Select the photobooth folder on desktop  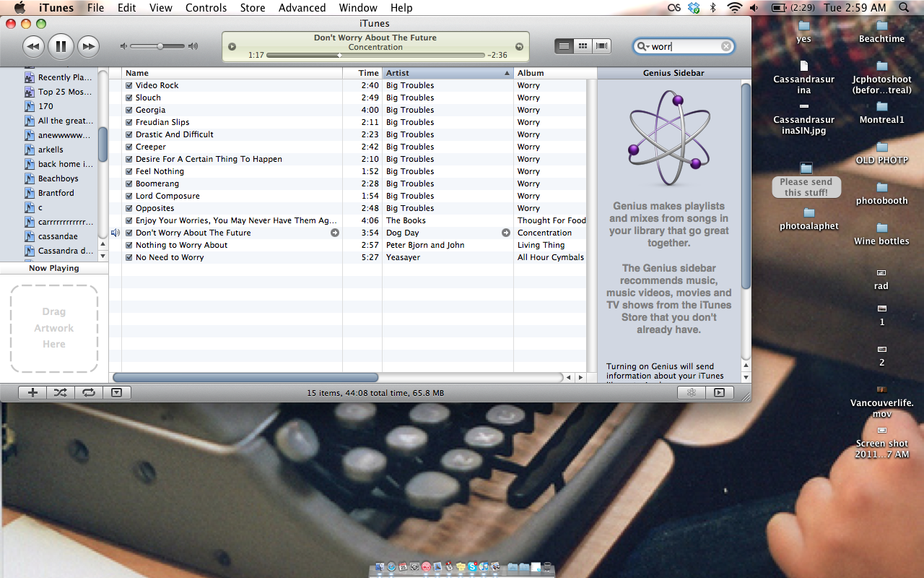[881, 194]
